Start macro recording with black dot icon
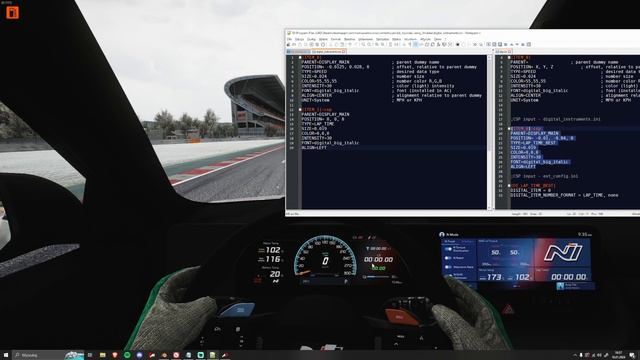Image resolution: width=640 pixels, height=360 pixels. coord(458,44)
